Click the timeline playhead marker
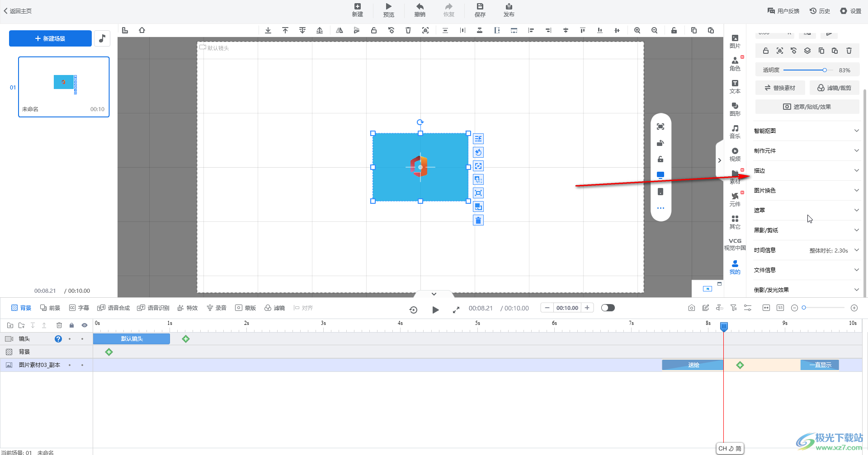 click(x=724, y=326)
